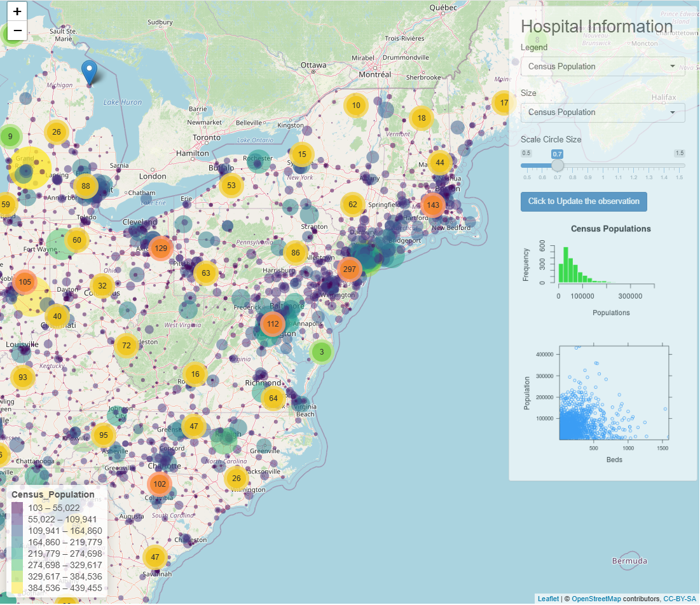Open the CC-BY-SA license link
The height and width of the screenshot is (605, 700).
coord(680,599)
